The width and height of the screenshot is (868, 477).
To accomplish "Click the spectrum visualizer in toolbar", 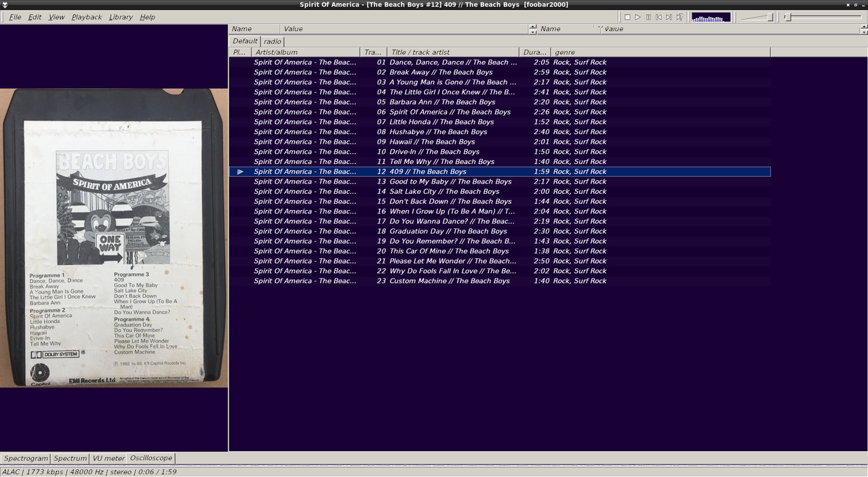I will (711, 17).
